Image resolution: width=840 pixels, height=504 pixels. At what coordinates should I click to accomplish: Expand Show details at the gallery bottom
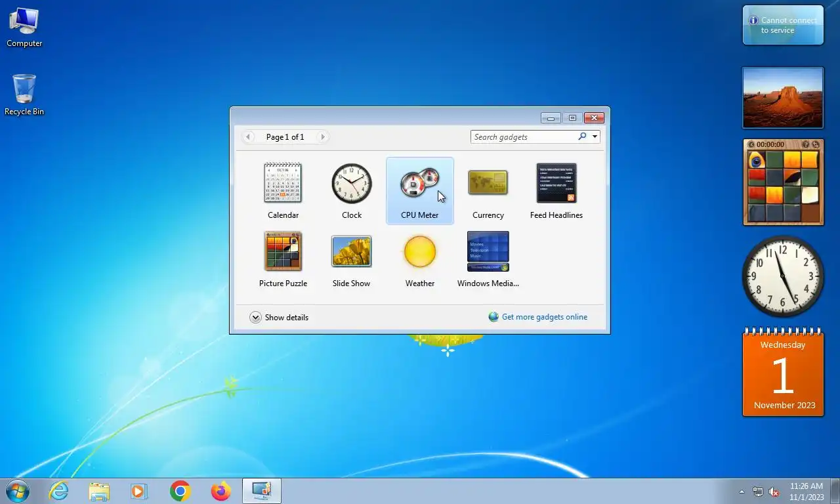point(279,317)
